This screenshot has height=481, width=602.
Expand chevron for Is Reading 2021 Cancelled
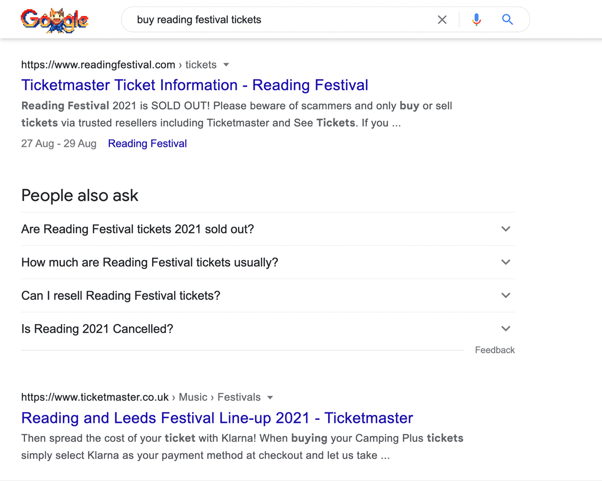point(505,328)
